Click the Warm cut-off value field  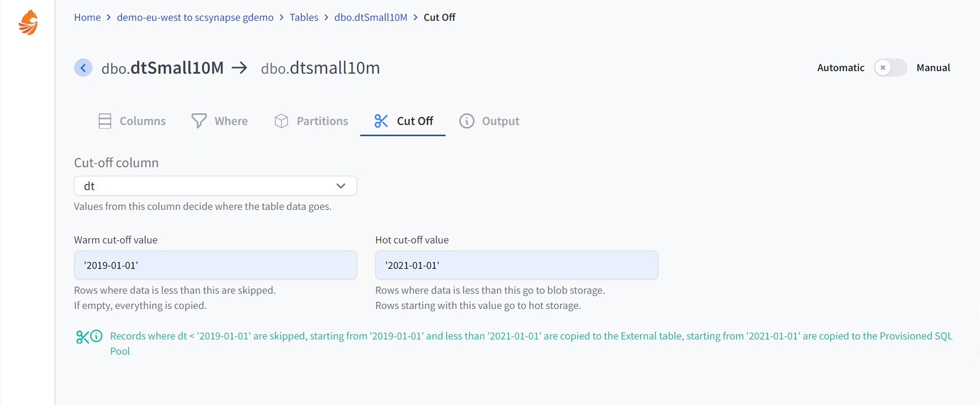coord(215,265)
